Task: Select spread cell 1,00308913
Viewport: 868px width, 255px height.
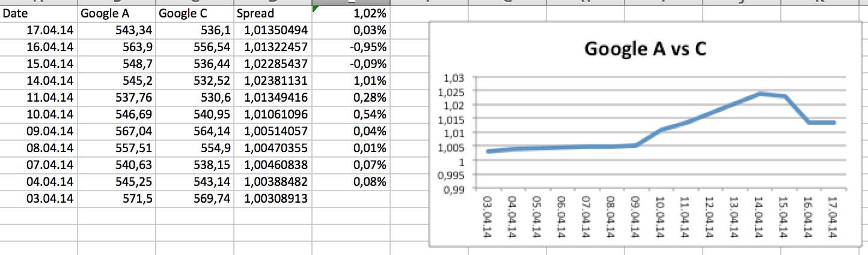Action: tap(273, 197)
